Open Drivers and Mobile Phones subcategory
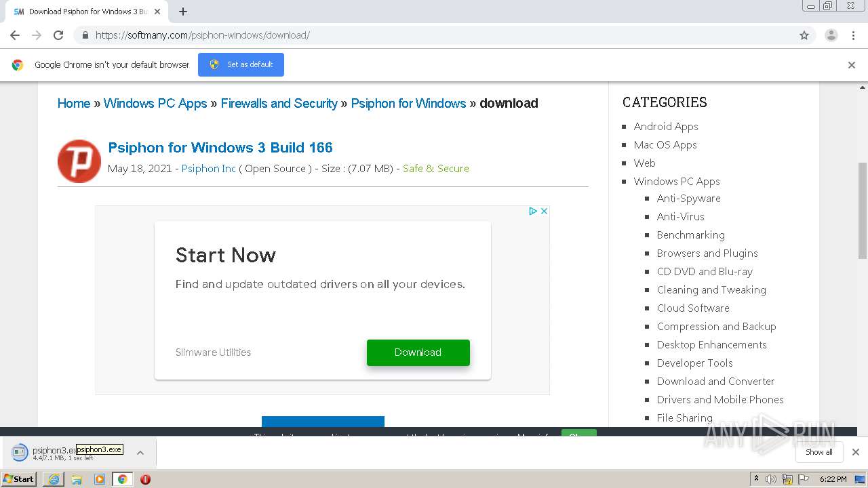This screenshot has height=488, width=868. coord(720,399)
